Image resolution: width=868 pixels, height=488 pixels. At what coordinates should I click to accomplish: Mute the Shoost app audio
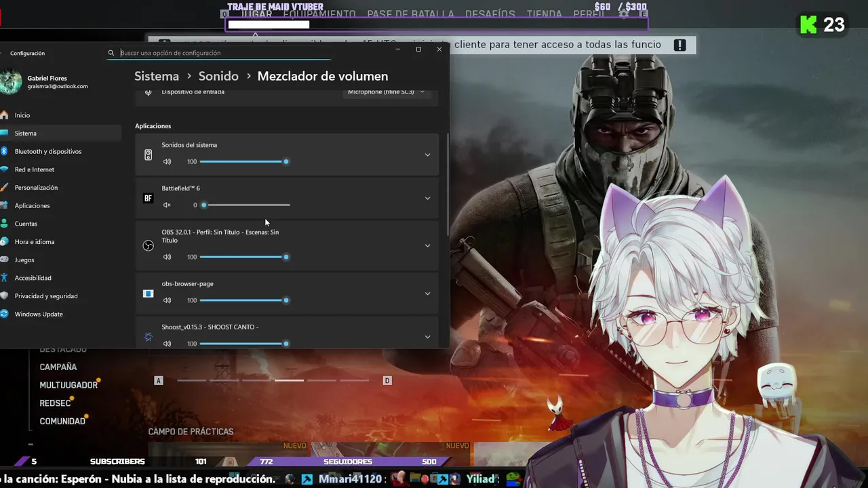click(x=167, y=344)
